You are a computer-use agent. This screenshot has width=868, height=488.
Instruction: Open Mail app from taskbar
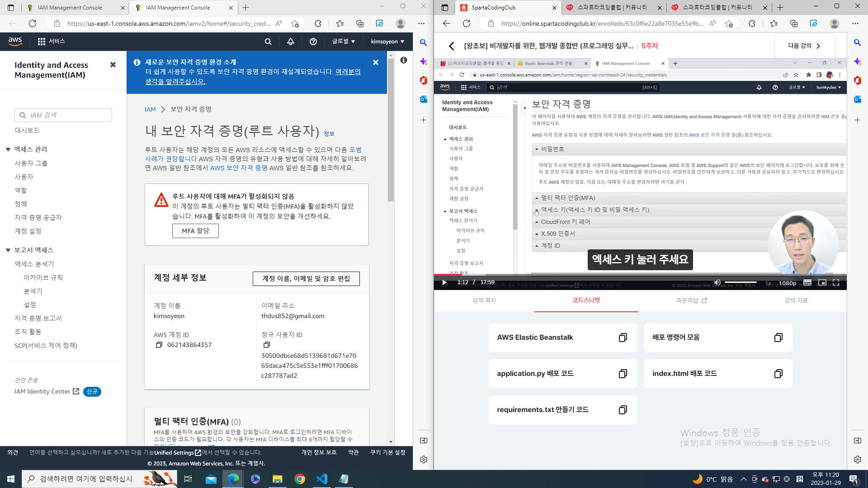coord(211,479)
